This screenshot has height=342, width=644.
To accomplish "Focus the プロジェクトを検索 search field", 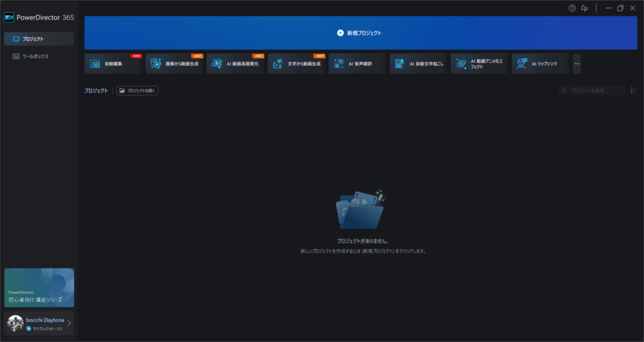I will click(x=592, y=91).
